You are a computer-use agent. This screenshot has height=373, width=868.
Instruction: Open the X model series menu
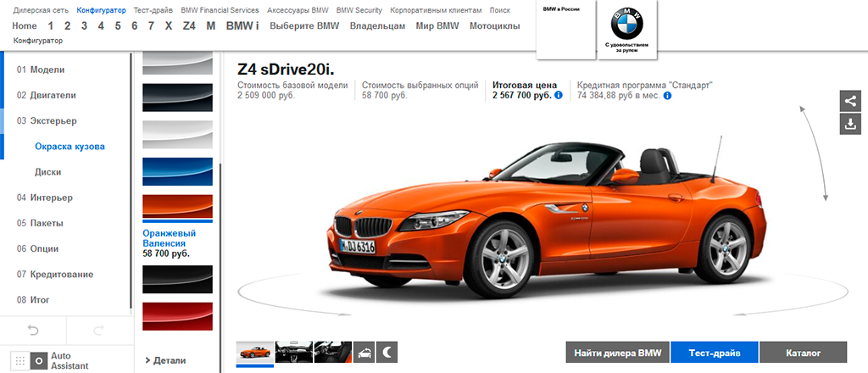pyautogui.click(x=169, y=26)
